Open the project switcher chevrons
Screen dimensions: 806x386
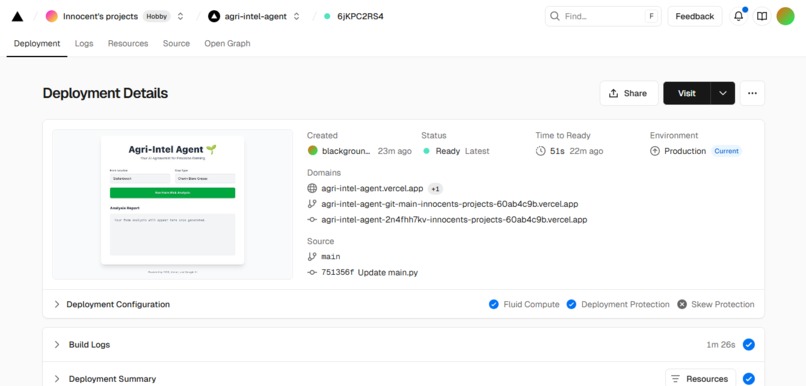click(x=297, y=16)
